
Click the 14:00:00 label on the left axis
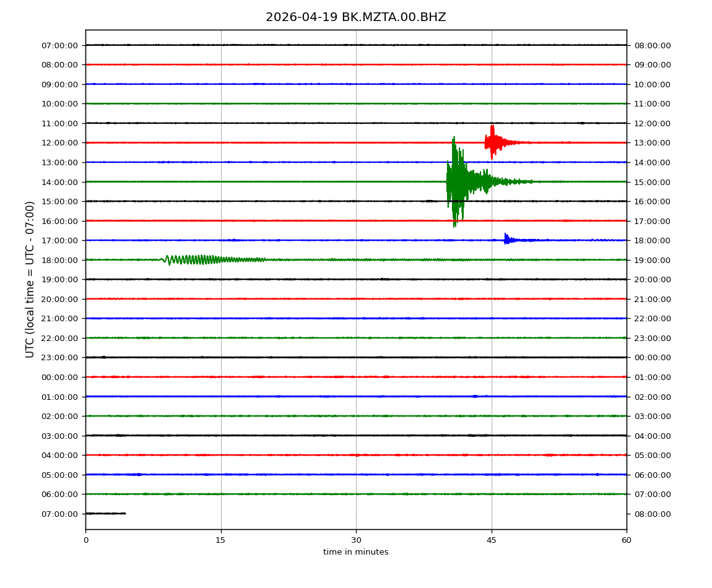pos(60,182)
